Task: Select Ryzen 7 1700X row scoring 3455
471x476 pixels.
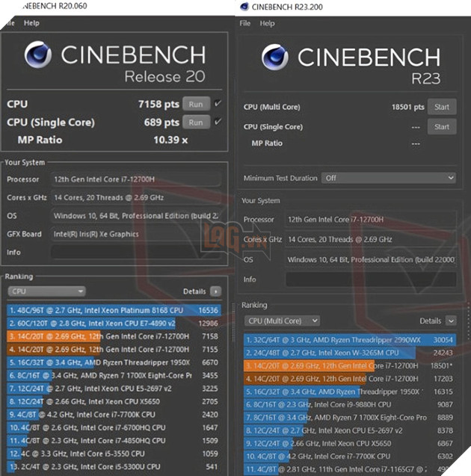Action: pos(114,376)
